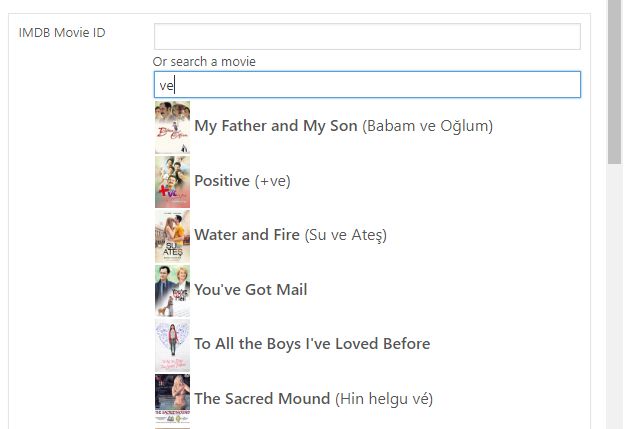Choose To All the Boys I've Loved Before
The height and width of the screenshot is (429, 634).
point(312,344)
